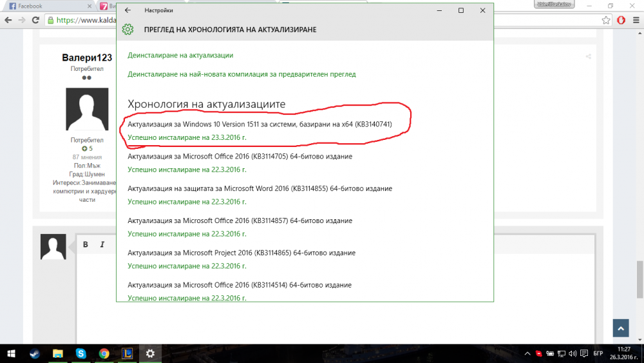Click the browser forward arrow button
This screenshot has height=363, width=644.
(22, 20)
